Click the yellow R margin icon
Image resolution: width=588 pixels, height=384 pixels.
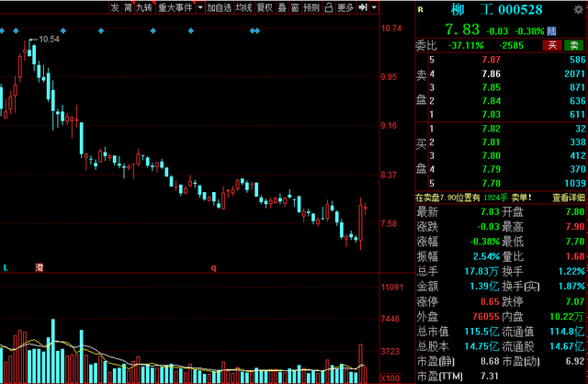421,10
